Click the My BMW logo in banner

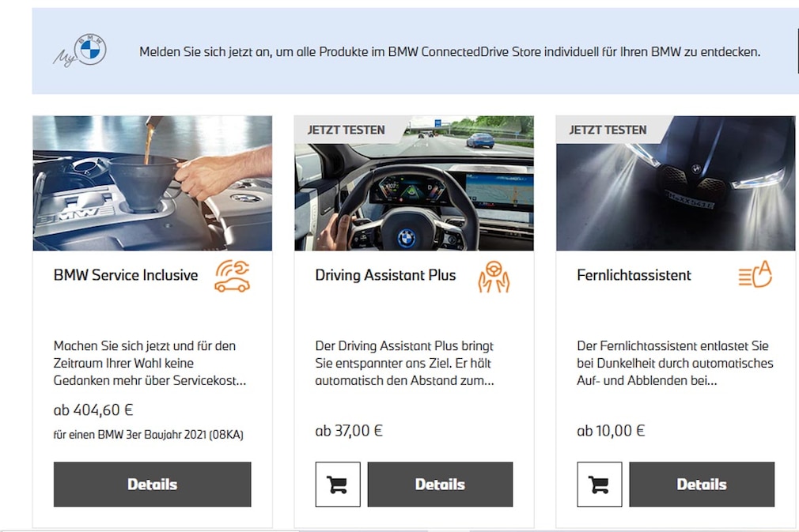pyautogui.click(x=80, y=51)
